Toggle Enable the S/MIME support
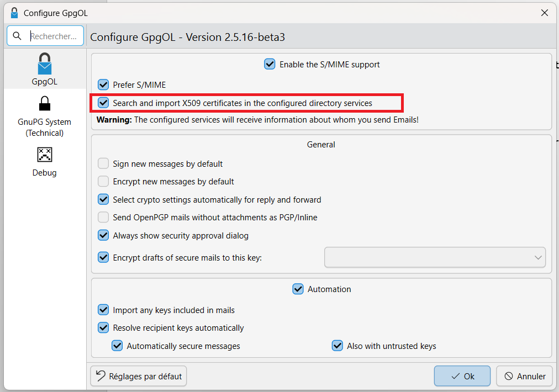Viewport: 559px width, 392px height. pyautogui.click(x=270, y=64)
